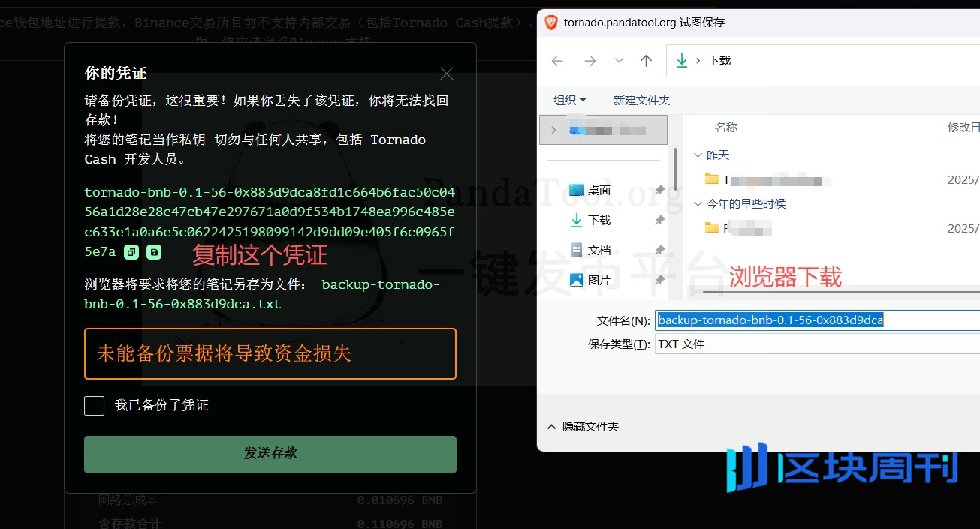Go back in the file dialog
This screenshot has height=529, width=980.
pyautogui.click(x=557, y=61)
